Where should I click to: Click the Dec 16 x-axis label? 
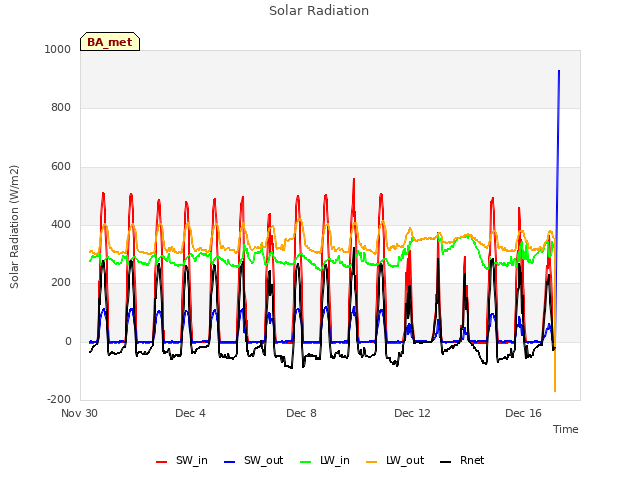(523, 413)
